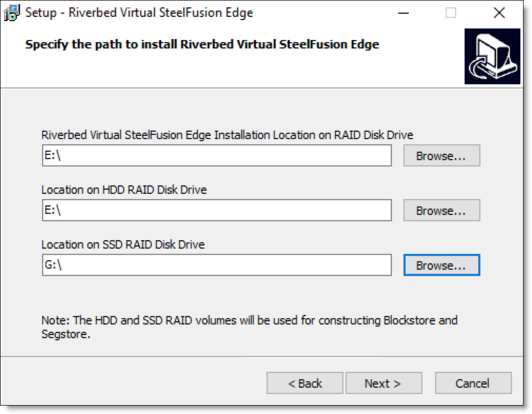Screen dimensions: 532x414
Task: Click the computer installer graphic in header
Action: click(x=492, y=56)
